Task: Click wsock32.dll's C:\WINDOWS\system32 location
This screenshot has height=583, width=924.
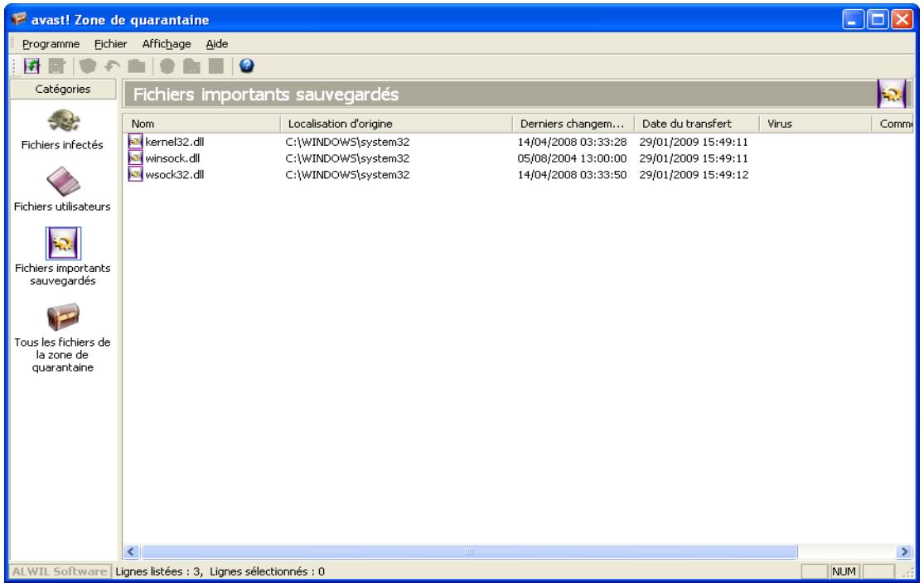Action: (347, 174)
